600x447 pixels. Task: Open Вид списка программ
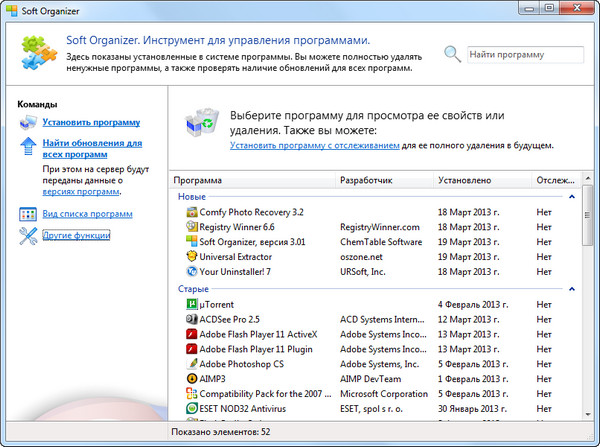[87, 214]
